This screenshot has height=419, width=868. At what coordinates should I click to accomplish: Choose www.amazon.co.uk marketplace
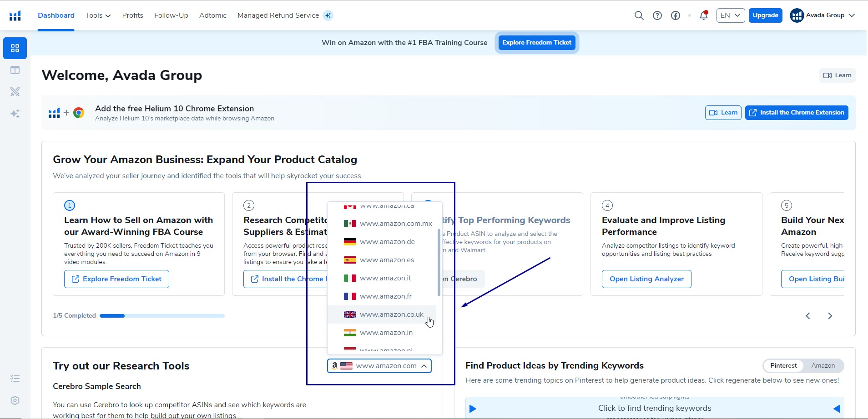382,314
